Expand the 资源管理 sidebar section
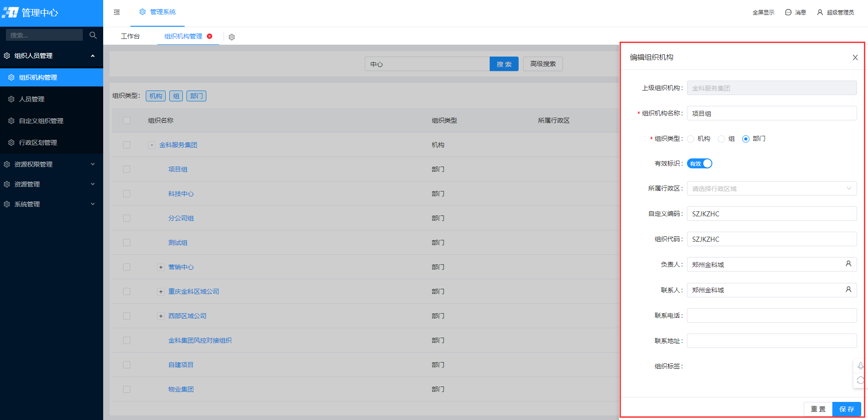The height and width of the screenshot is (420, 868). [52, 184]
